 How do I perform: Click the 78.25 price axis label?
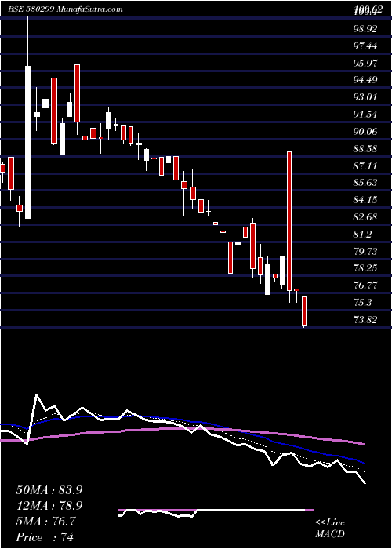tap(365, 268)
